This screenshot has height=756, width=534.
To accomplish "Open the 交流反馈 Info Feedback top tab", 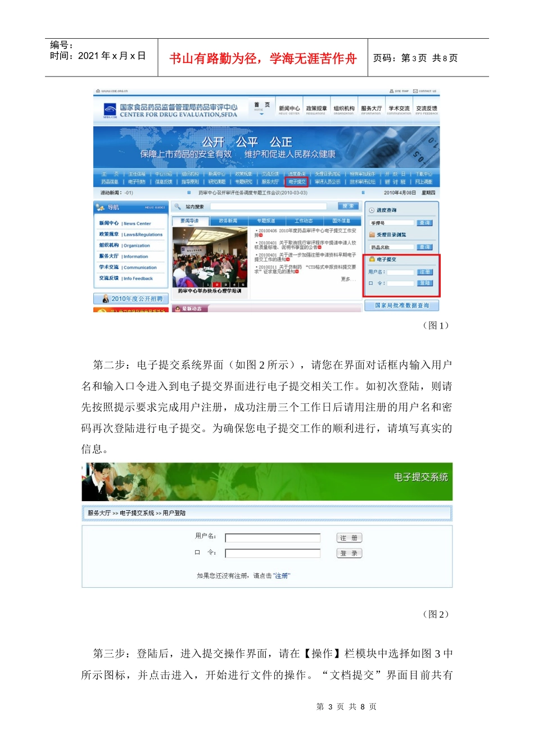I will [x=426, y=110].
